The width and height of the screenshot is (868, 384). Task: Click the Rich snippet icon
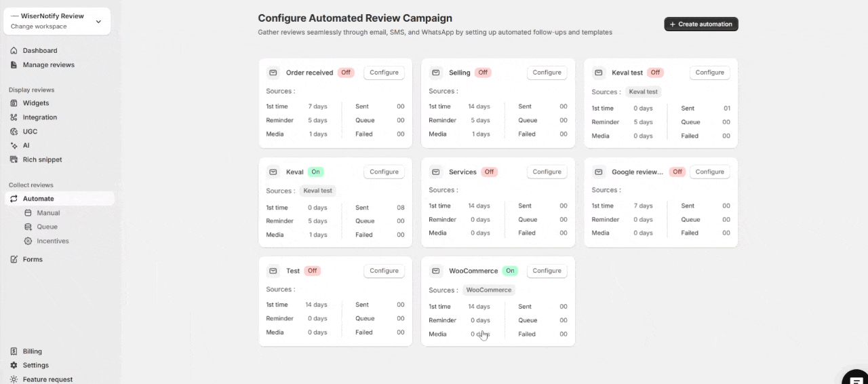[x=14, y=159]
